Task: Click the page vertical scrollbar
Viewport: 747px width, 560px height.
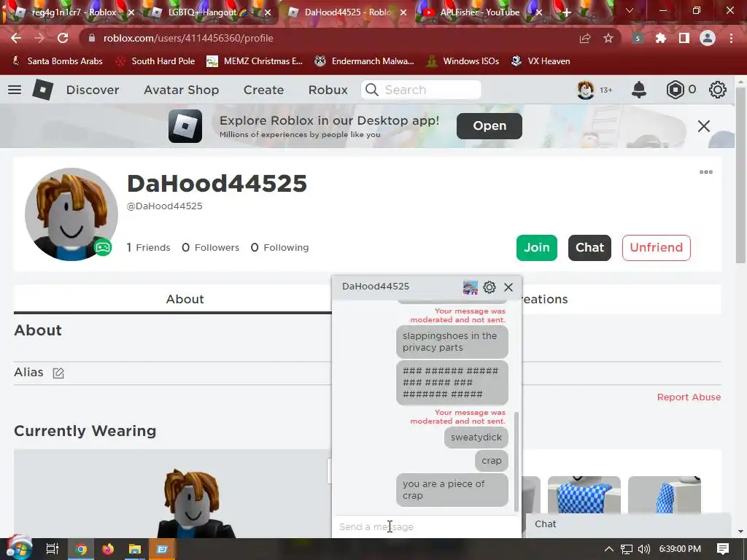Action: click(740, 176)
